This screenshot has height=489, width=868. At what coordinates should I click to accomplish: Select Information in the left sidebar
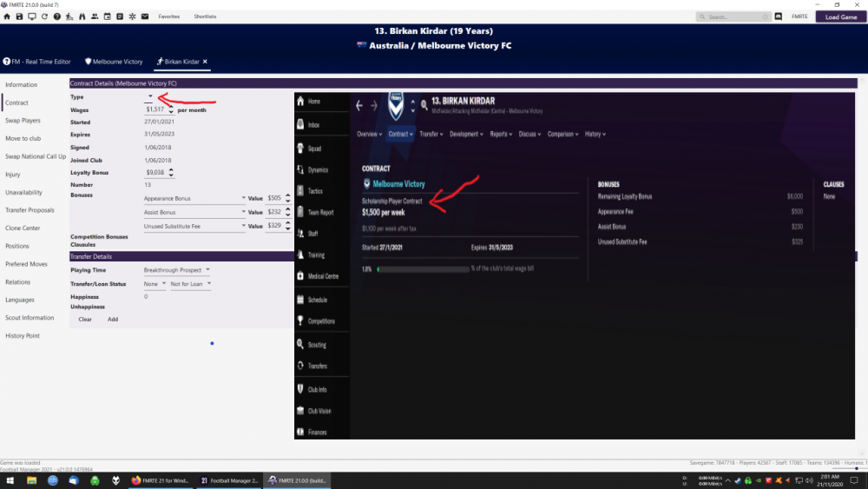[21, 85]
